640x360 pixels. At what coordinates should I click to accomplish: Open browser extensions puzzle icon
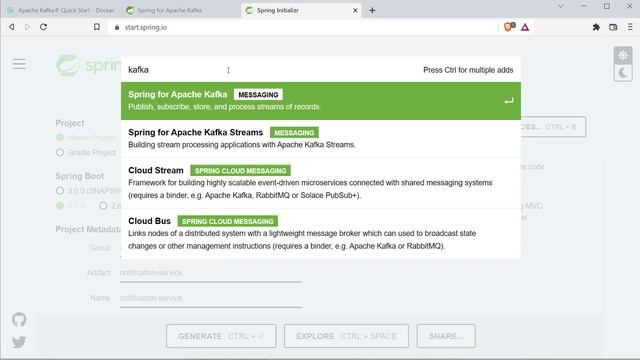[596, 27]
